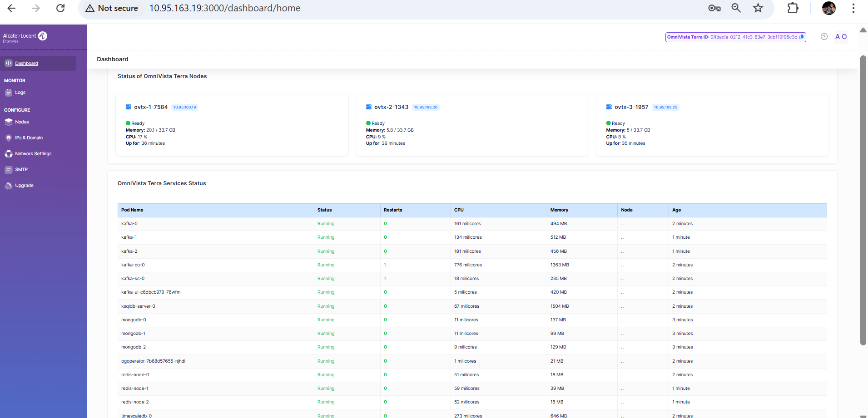Screen dimensions: 868x418
Task: Select the kafka-ui-c6dbcb979-76wfm pod name
Action: [151, 292]
